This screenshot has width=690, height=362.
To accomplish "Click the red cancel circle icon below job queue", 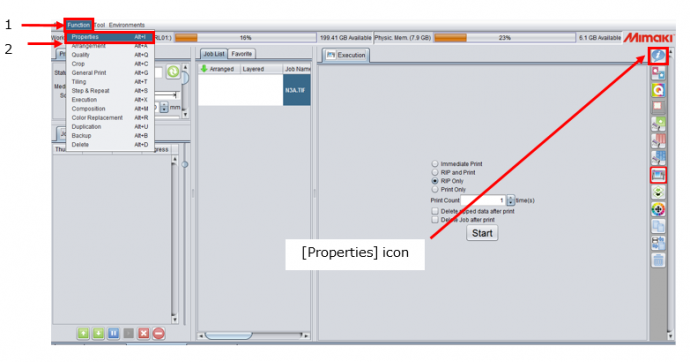I will click(x=159, y=333).
